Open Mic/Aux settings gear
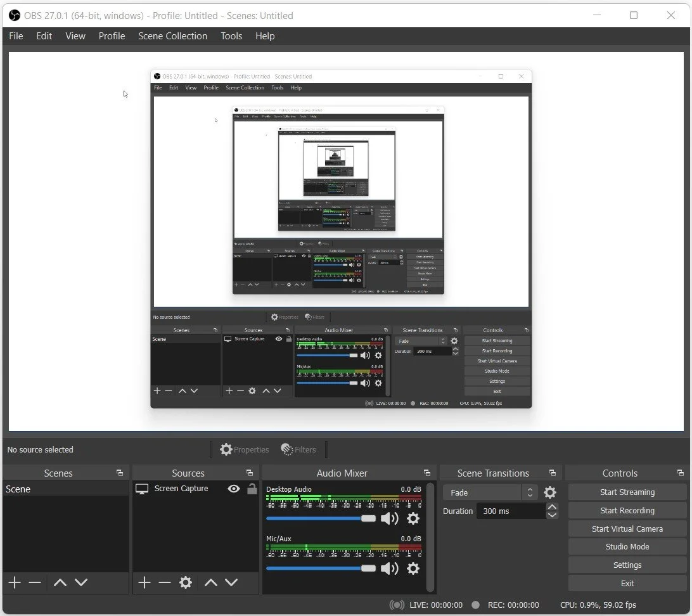692x616 pixels. [x=413, y=568]
